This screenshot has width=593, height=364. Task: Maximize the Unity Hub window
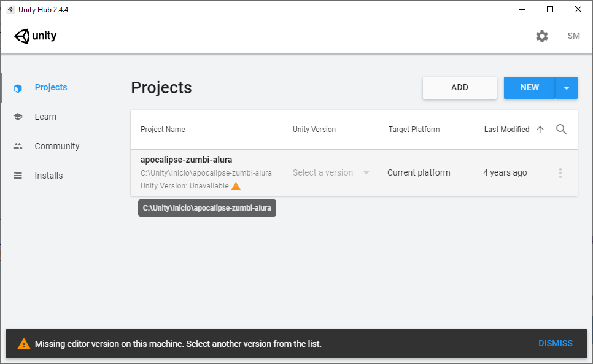point(550,9)
